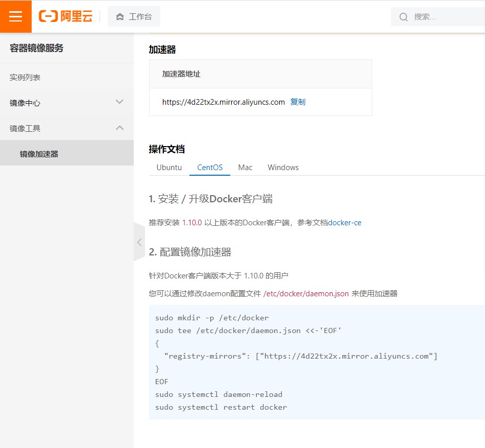The image size is (485, 448).
Task: Click the 'sudo mkdir -p /etc/docker' line
Action: tap(212, 318)
